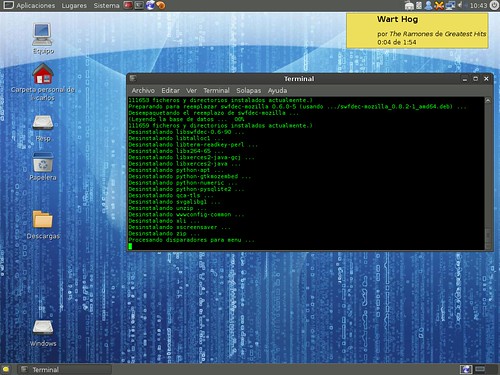Open the Windows drive icon on desktop
Viewport: 500px width, 375px height.
coord(43,327)
